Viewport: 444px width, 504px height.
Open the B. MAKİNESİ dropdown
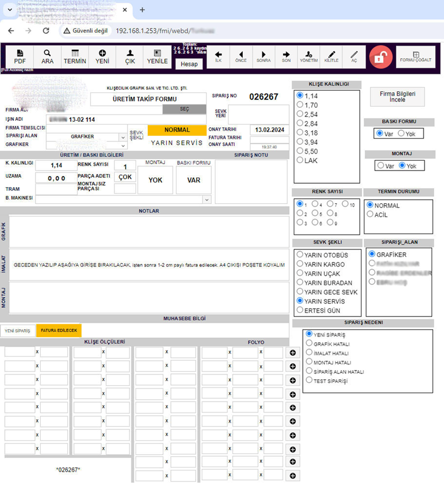point(206,200)
